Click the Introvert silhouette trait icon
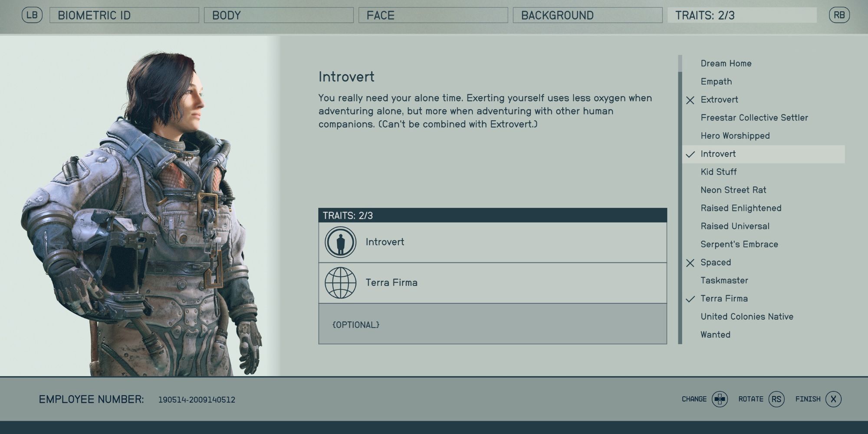 [x=341, y=242]
